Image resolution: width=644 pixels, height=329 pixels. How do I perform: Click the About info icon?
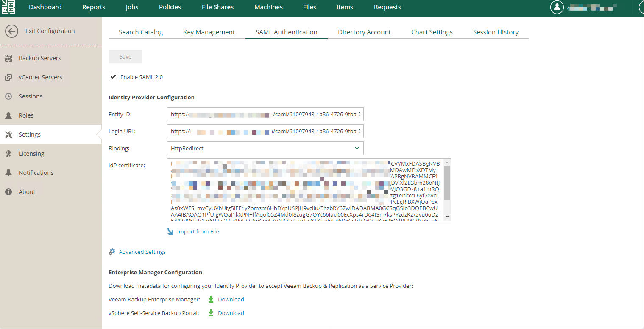(x=8, y=192)
